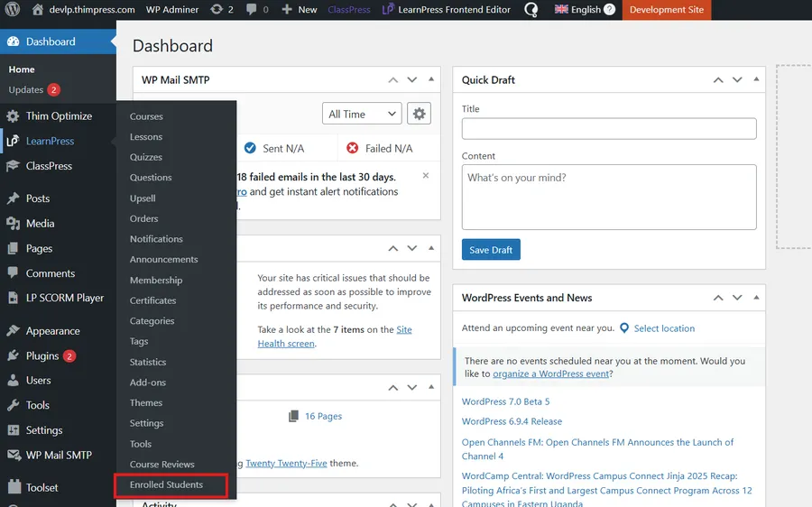The height and width of the screenshot is (507, 812).
Task: Open WP Mail SMTP gear settings button
Action: click(419, 114)
